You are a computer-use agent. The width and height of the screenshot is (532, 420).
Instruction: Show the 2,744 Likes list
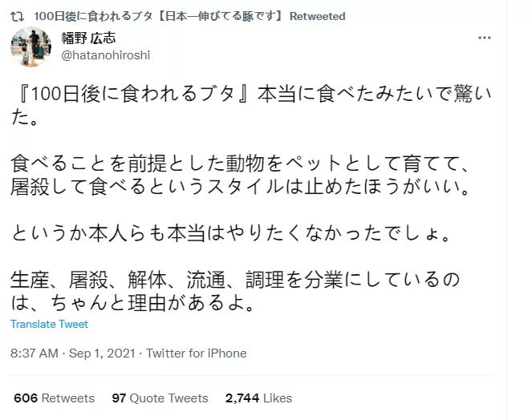click(258, 398)
